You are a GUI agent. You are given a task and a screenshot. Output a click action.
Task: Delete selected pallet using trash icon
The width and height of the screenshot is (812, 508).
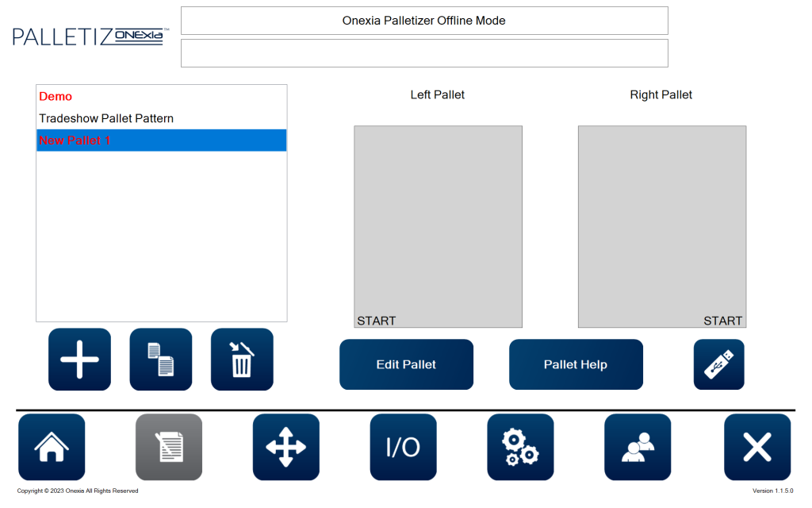(242, 360)
